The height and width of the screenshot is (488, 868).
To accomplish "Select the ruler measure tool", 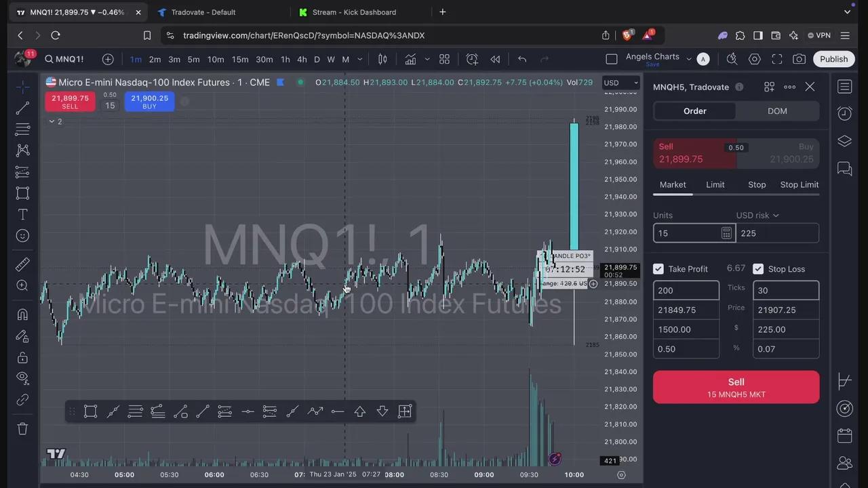I will pos(22,264).
